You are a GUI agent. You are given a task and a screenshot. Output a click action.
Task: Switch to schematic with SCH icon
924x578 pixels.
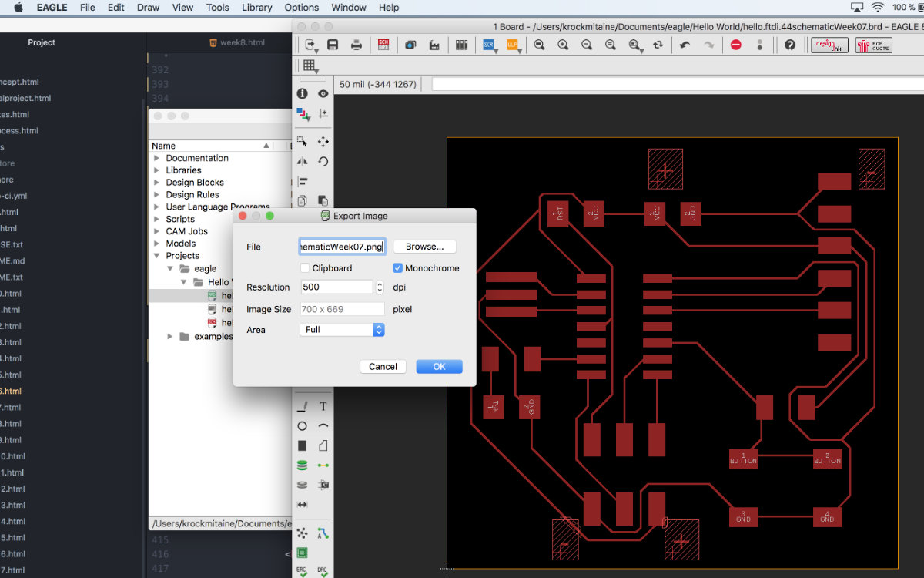click(x=383, y=45)
